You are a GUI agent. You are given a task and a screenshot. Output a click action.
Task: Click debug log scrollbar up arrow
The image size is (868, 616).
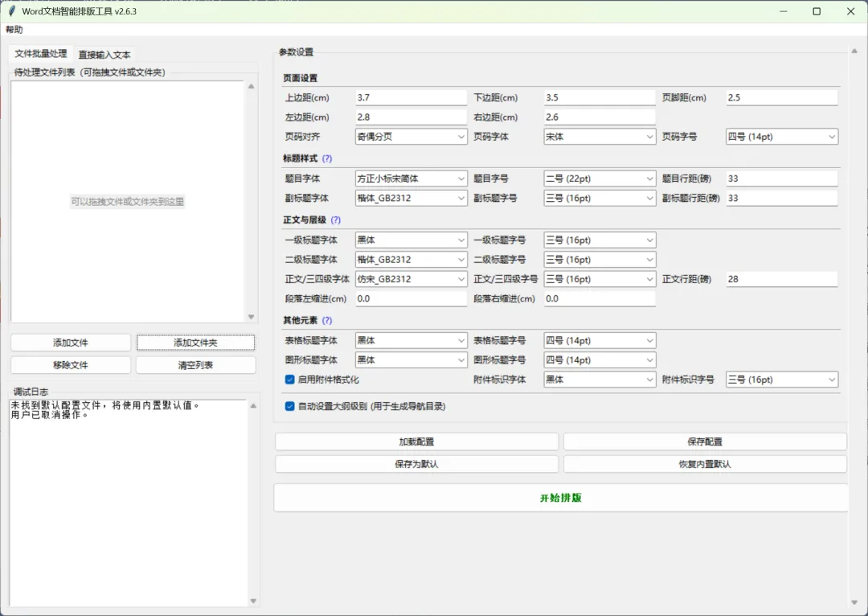click(x=253, y=406)
